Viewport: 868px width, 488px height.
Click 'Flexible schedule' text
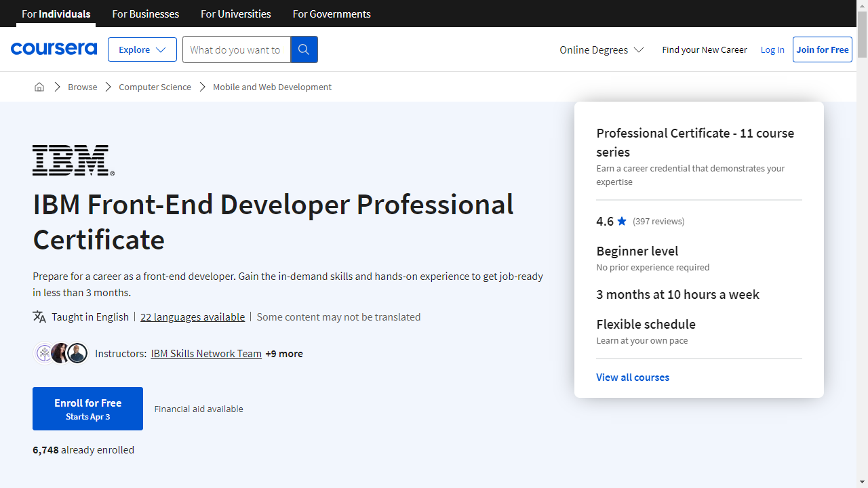(646, 324)
